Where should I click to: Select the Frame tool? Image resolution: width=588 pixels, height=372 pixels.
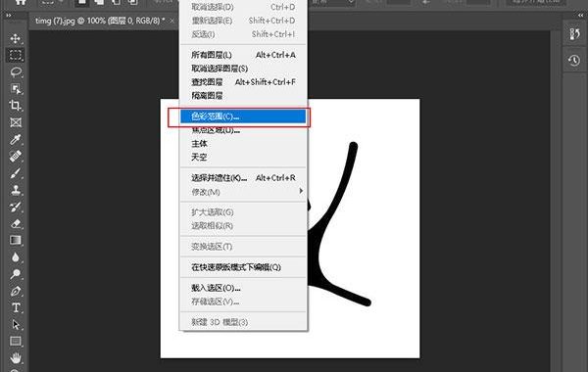click(16, 122)
